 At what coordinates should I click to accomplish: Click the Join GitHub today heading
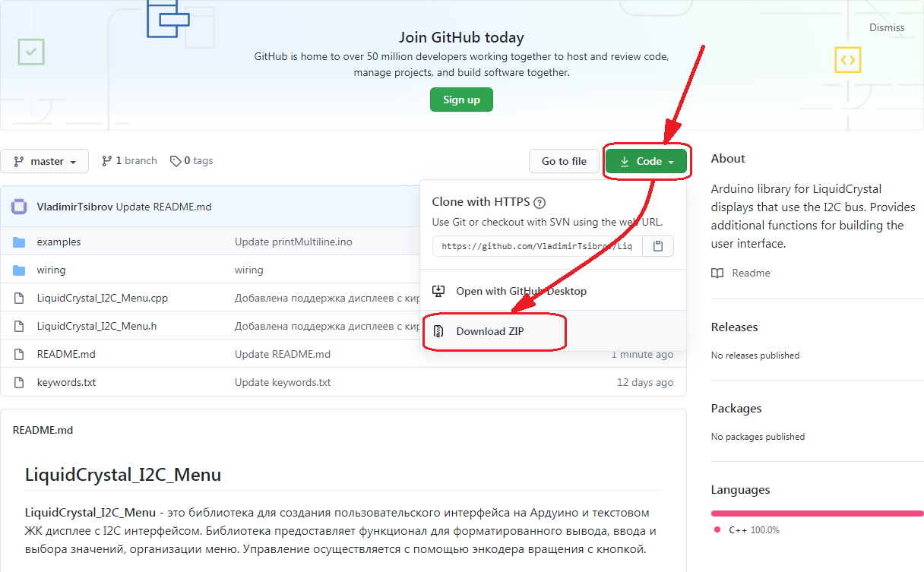[461, 37]
